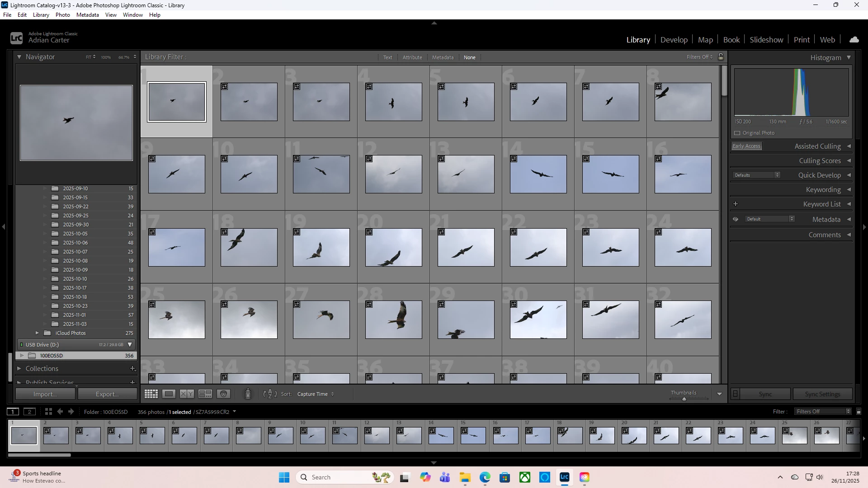The height and width of the screenshot is (488, 868).
Task: Show the main window with the filmstrip 1 button
Action: pyautogui.click(x=13, y=412)
